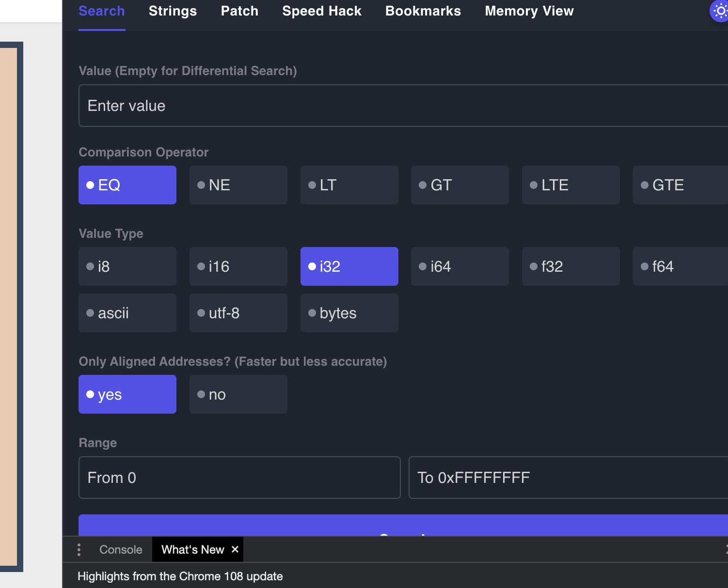Go to the Memory View tab
The image size is (728, 588).
529,11
